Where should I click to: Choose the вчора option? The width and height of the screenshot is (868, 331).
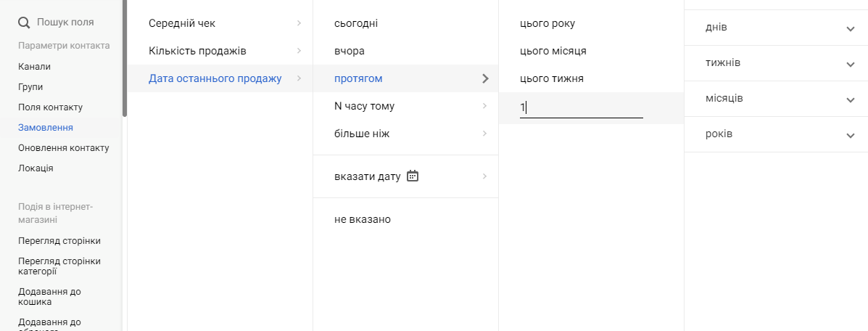tap(350, 51)
